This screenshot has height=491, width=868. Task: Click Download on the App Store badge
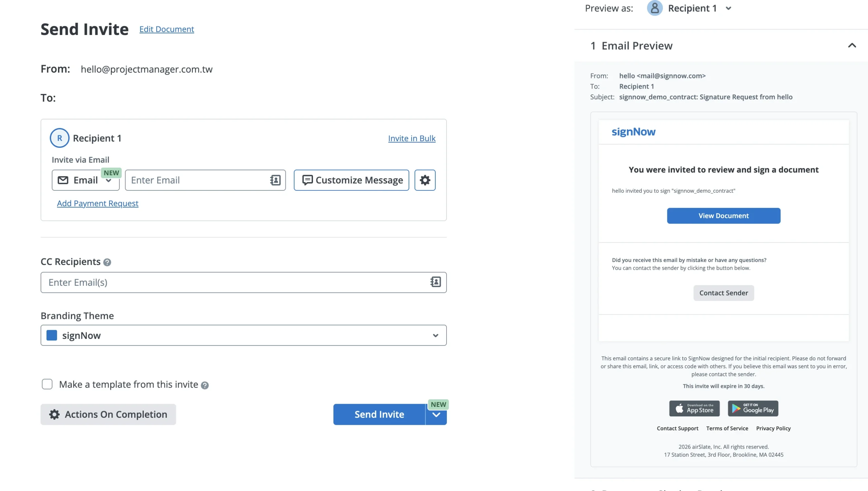[x=694, y=408]
